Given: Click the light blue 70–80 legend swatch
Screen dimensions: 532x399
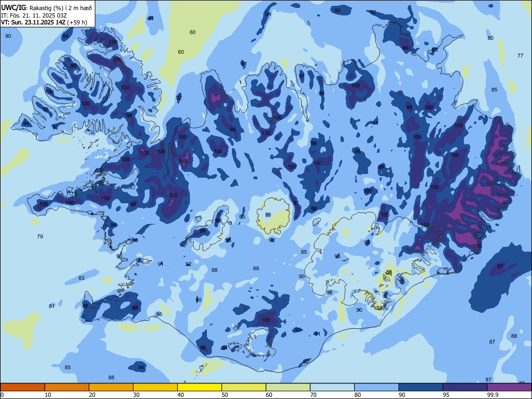Looking at the screenshot, I should pyautogui.click(x=332, y=387).
